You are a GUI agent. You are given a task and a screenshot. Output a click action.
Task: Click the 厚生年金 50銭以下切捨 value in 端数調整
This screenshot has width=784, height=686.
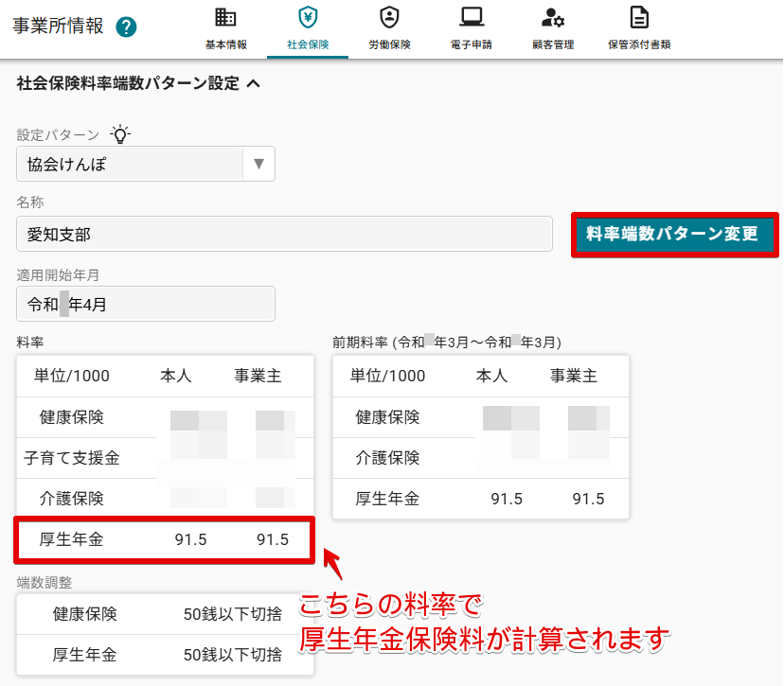coord(233,655)
